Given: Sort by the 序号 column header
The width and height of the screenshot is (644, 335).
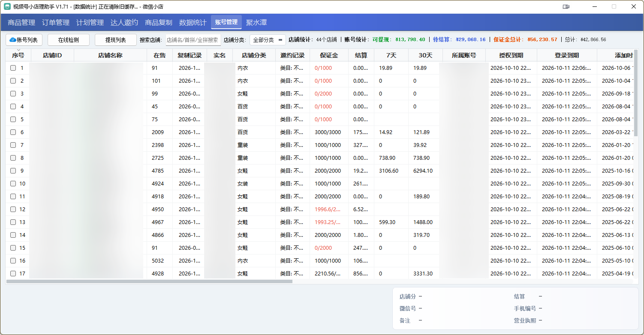Looking at the screenshot, I should point(18,55).
